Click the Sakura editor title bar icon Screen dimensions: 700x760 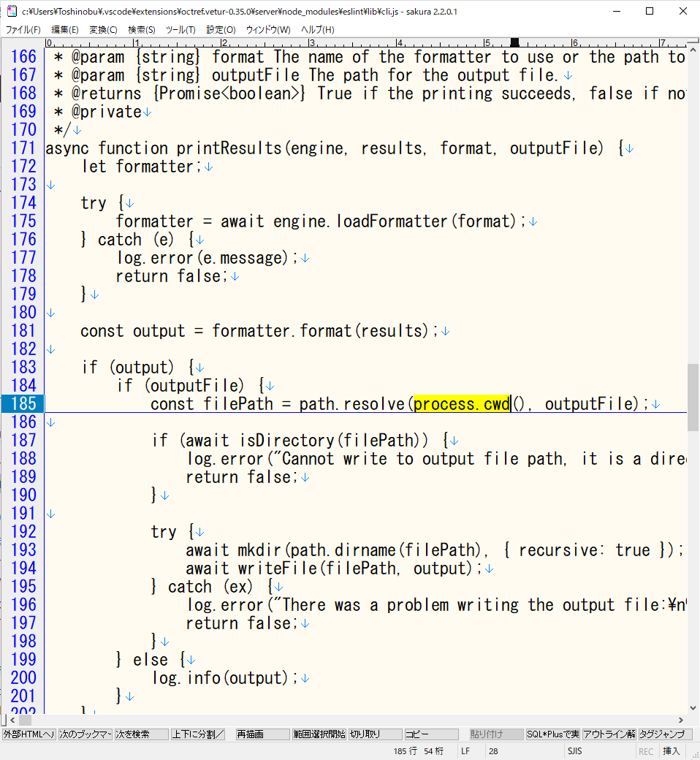(x=11, y=9)
